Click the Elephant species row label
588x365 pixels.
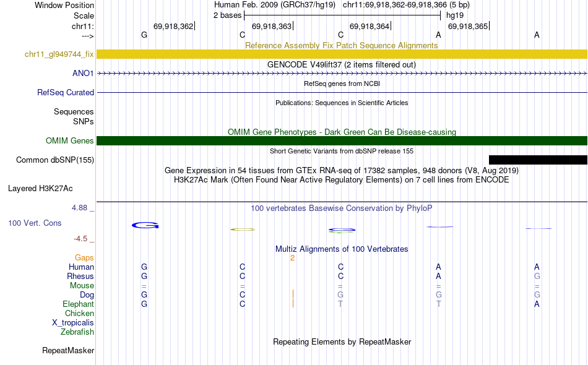pos(79,304)
